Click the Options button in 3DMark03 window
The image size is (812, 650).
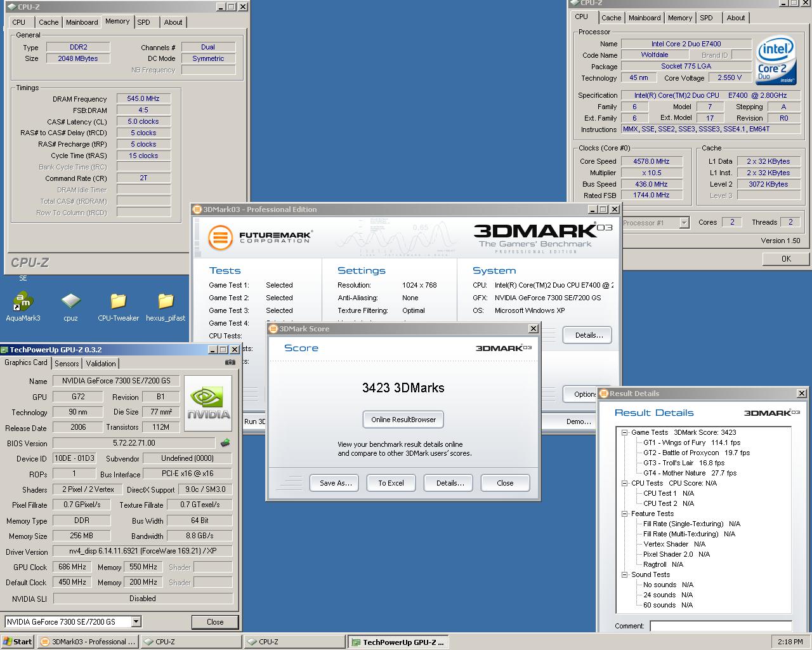coord(580,394)
